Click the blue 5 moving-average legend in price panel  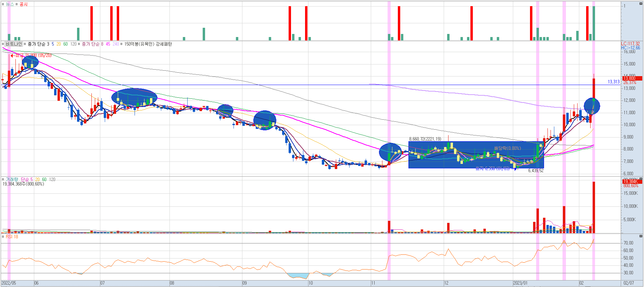(x=53, y=44)
